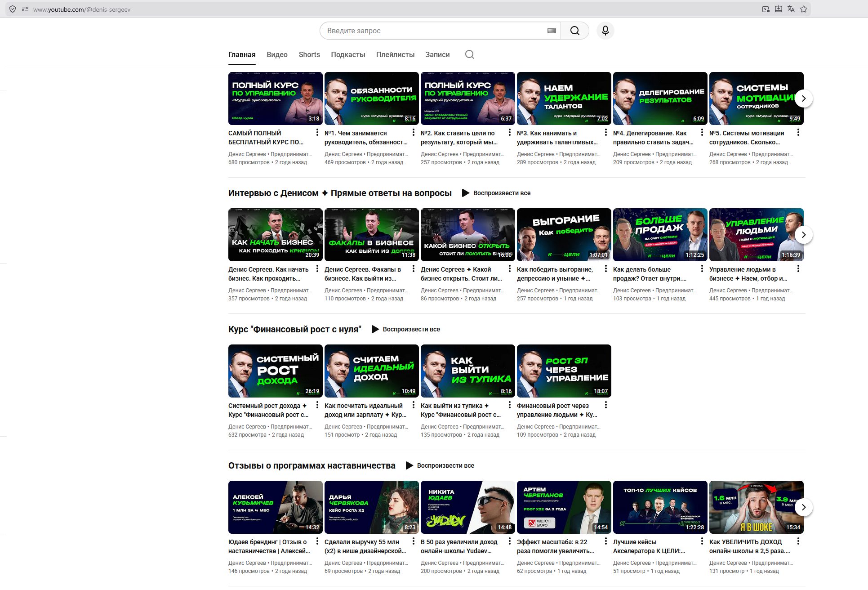Switch to the Shorts tab

coord(309,54)
